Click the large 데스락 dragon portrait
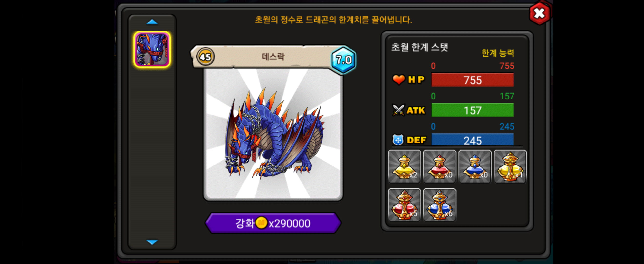644x264 pixels. pos(273,134)
